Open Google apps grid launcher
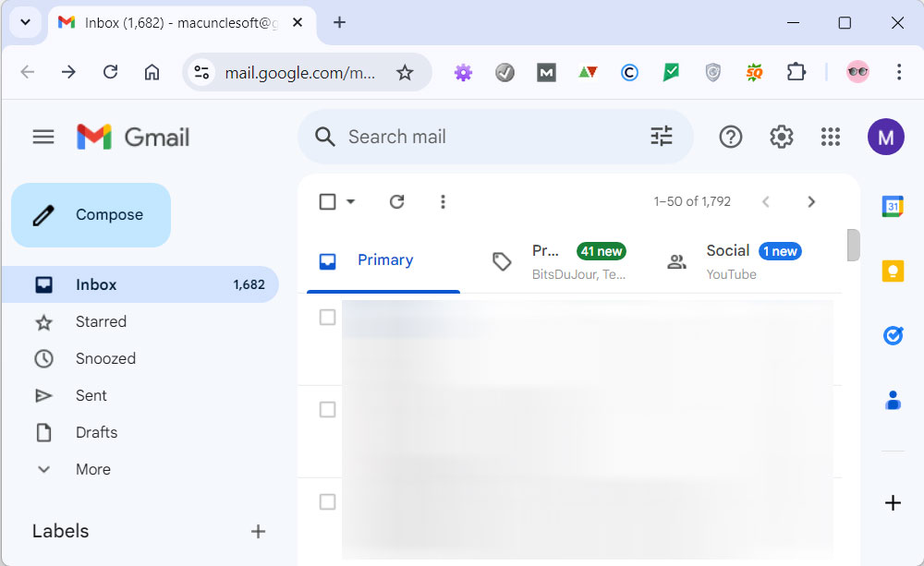 pos(831,138)
